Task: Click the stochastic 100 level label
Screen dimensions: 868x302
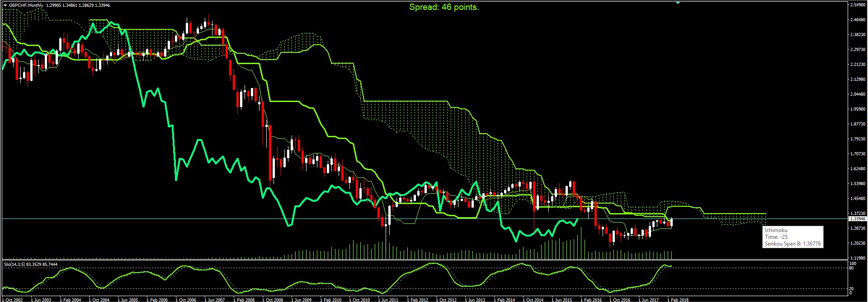Action: pos(853,264)
